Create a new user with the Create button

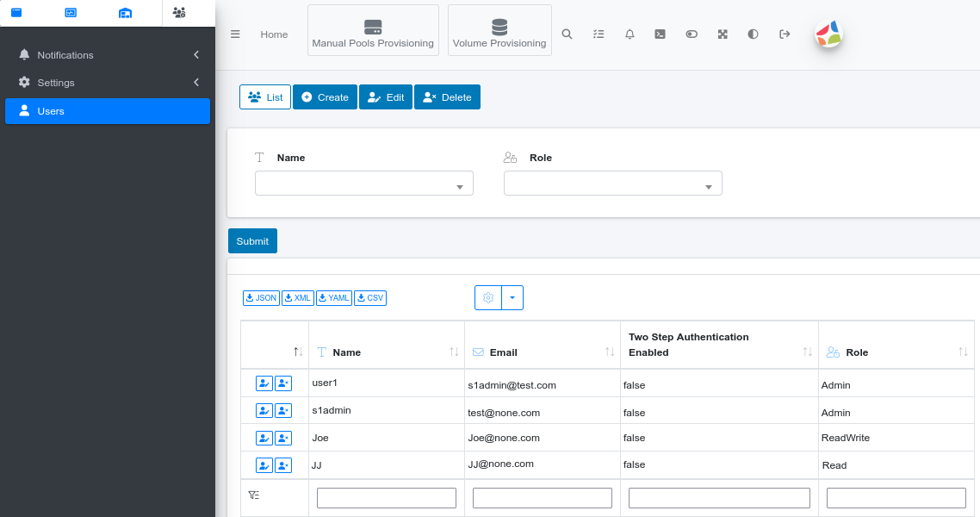[325, 97]
